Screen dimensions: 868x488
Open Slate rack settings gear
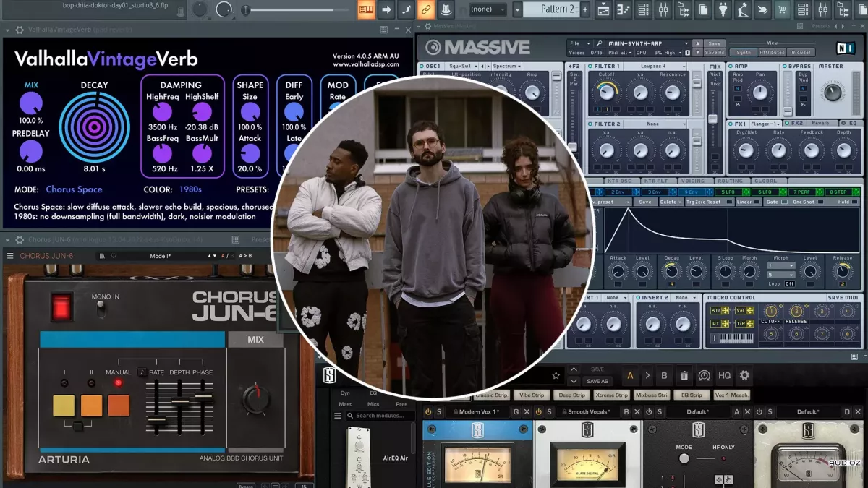pyautogui.click(x=744, y=375)
